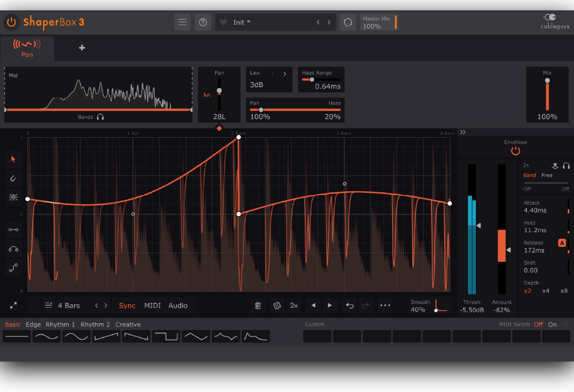The image size is (574, 392).
Task: Randomize wave with dice icon
Action: pos(277,305)
